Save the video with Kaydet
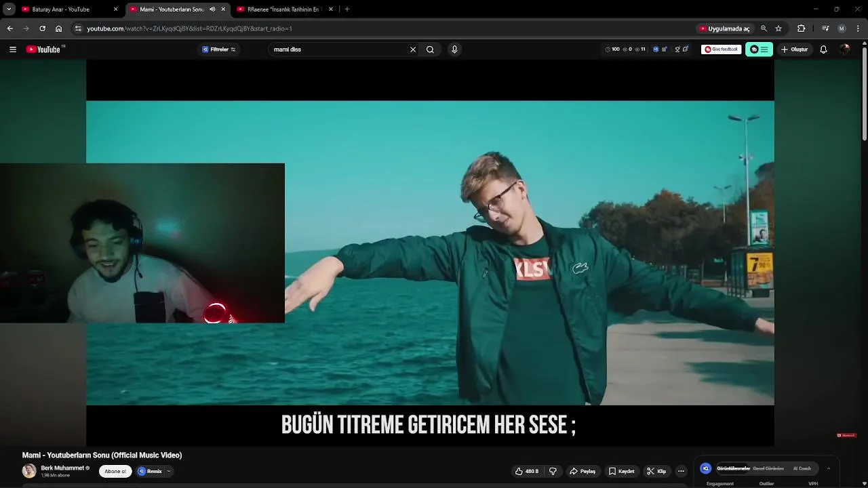Screen dimensions: 868x488 [622, 471]
